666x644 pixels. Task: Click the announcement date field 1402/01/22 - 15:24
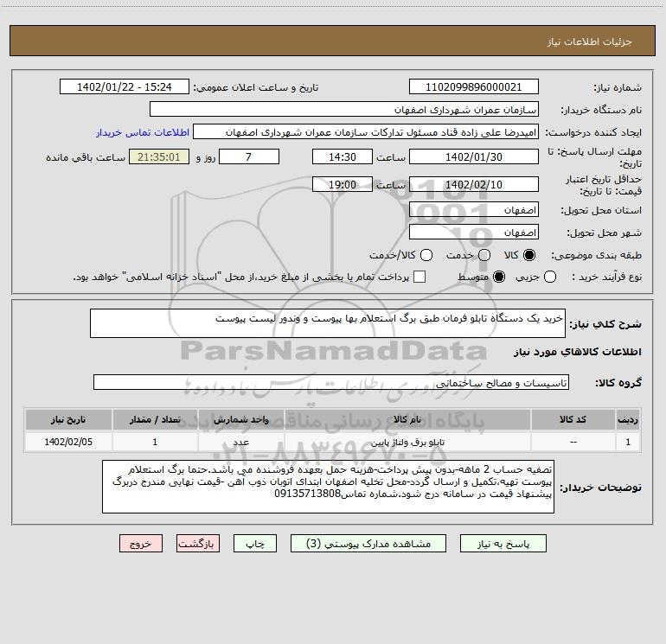click(x=124, y=87)
